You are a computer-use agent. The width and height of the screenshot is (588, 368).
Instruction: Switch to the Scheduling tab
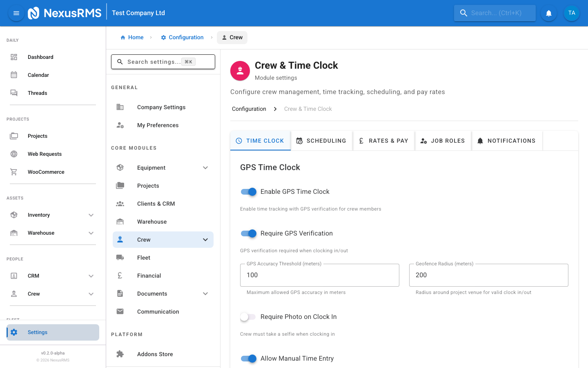pyautogui.click(x=322, y=140)
